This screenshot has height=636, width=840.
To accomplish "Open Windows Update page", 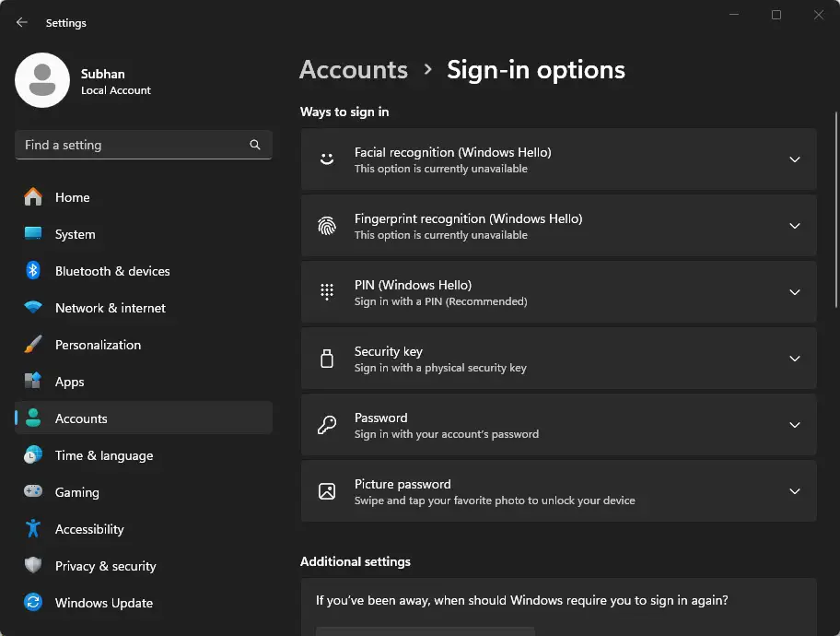I will coord(144,603).
